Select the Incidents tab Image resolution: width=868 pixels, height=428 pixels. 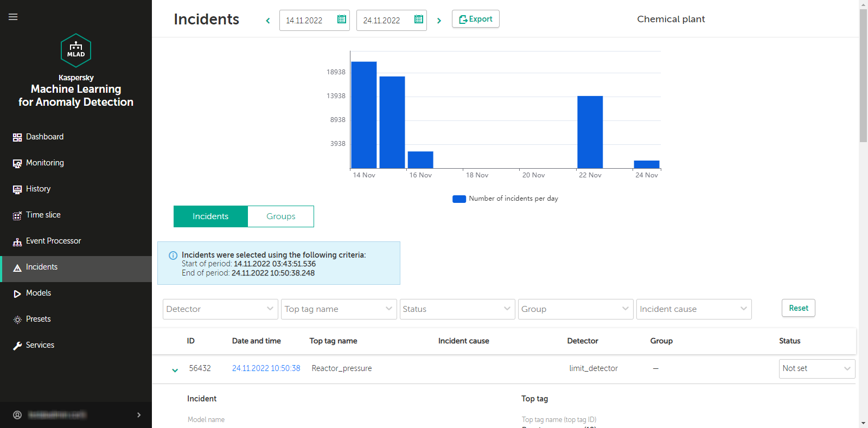[x=210, y=216]
